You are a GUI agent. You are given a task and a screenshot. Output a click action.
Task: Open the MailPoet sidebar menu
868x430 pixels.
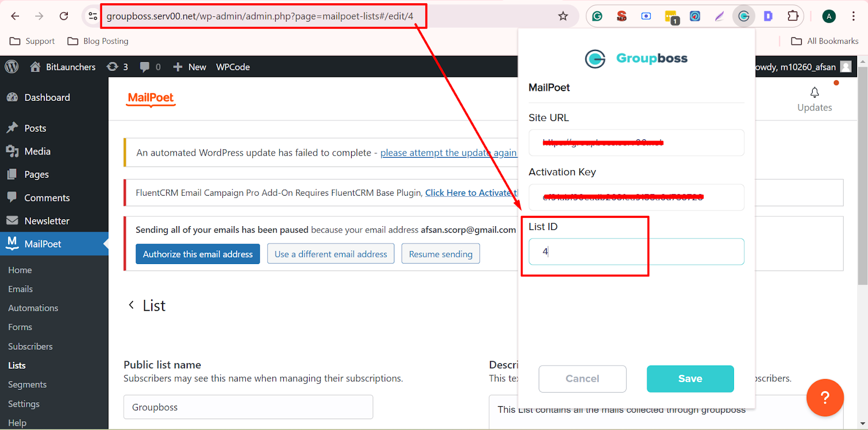coord(54,244)
